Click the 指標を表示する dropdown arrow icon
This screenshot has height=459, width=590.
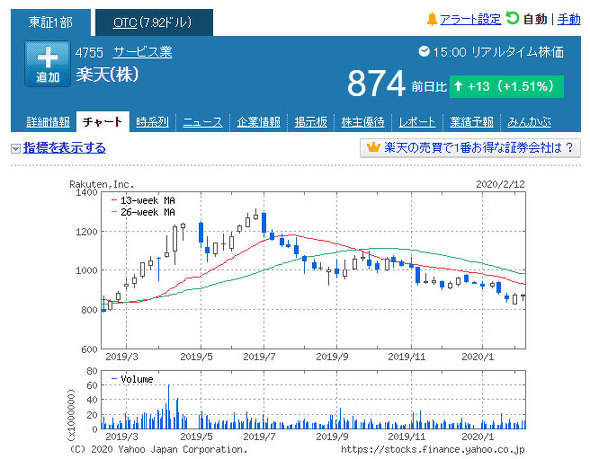pos(16,149)
